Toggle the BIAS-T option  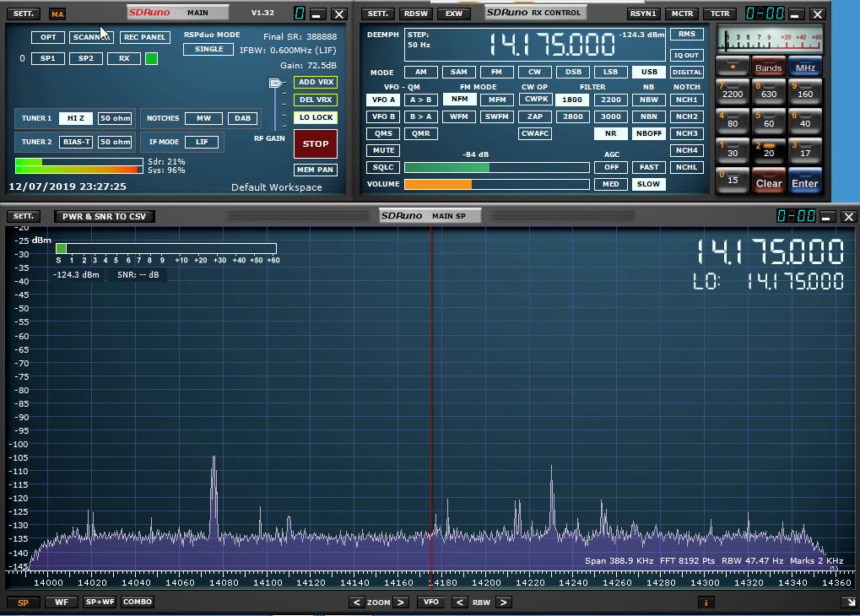click(x=76, y=142)
